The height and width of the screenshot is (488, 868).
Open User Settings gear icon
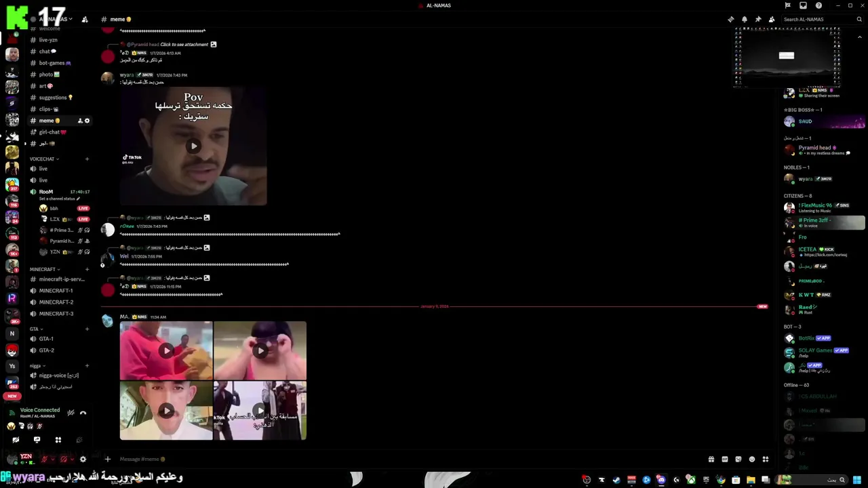pos(83,459)
